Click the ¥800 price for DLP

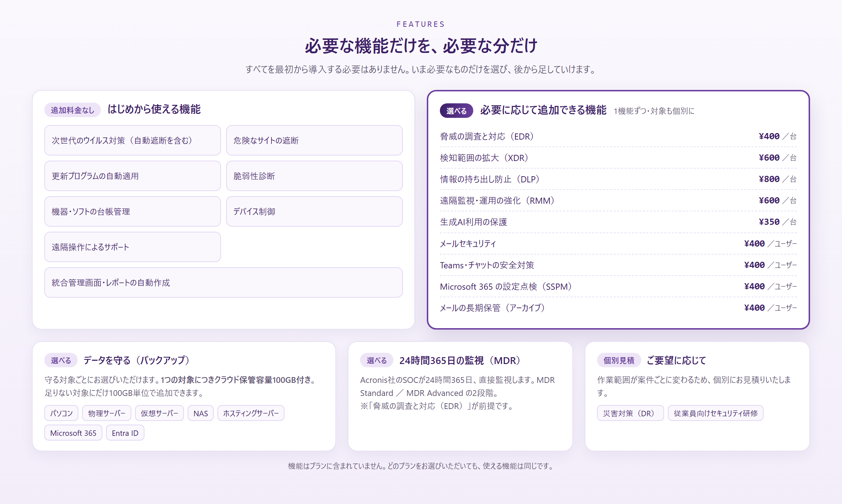[x=769, y=179]
